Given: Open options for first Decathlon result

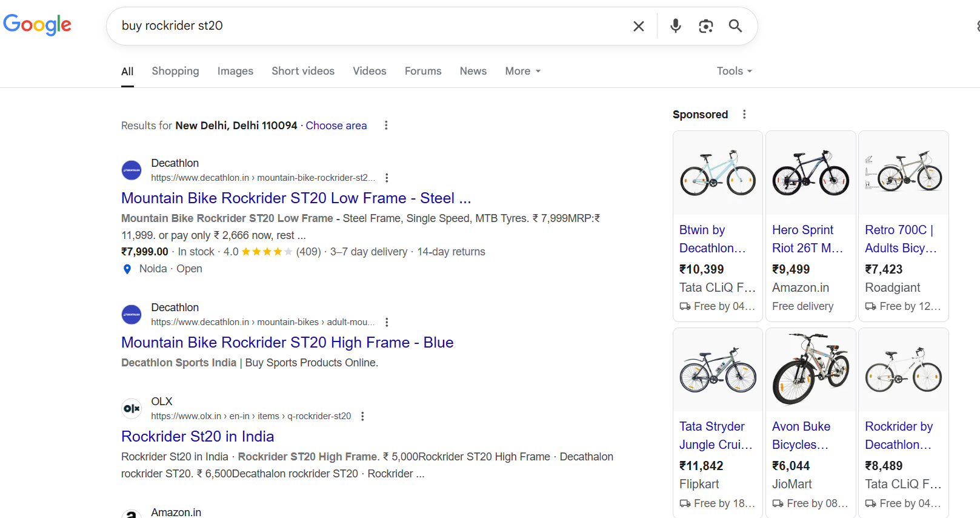Looking at the screenshot, I should pos(387,178).
